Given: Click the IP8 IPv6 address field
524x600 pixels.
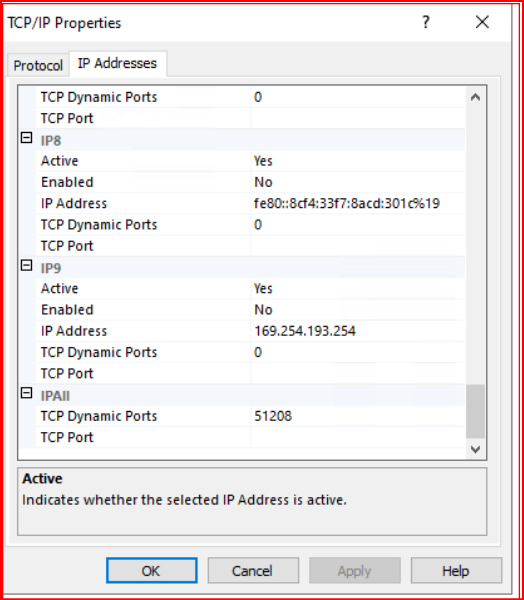Looking at the screenshot, I should [357, 204].
